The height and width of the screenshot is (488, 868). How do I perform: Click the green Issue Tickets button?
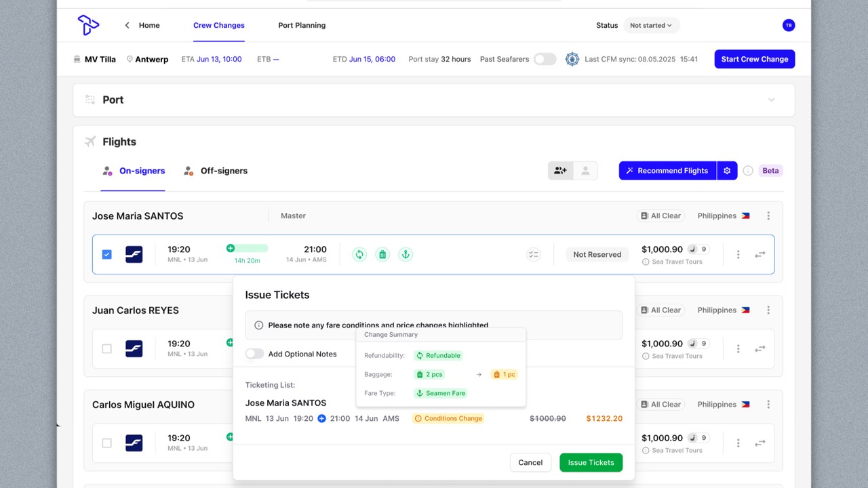click(x=591, y=462)
